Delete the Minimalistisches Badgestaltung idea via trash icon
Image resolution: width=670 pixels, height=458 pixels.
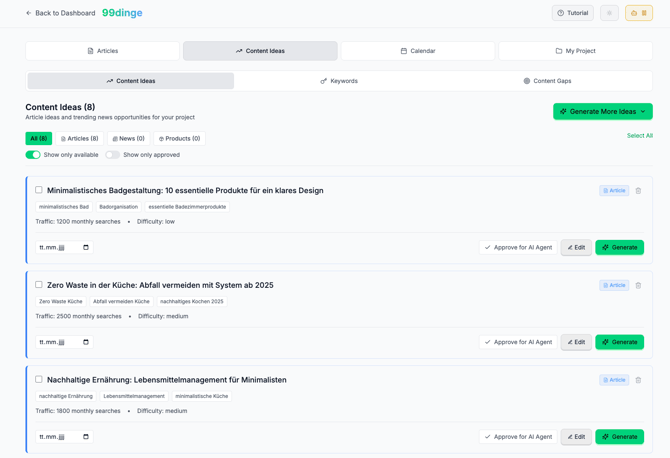pos(638,191)
